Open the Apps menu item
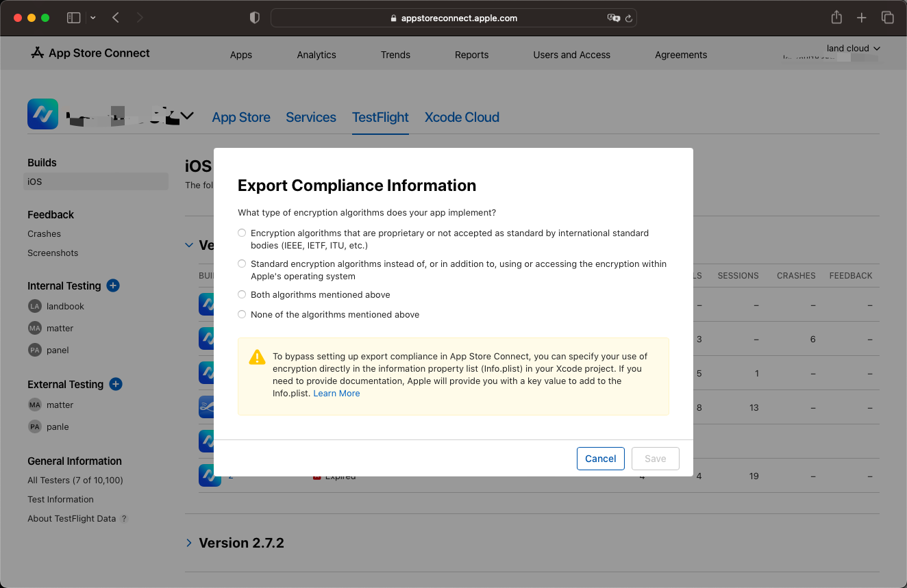The width and height of the screenshot is (907, 588). pyautogui.click(x=241, y=55)
